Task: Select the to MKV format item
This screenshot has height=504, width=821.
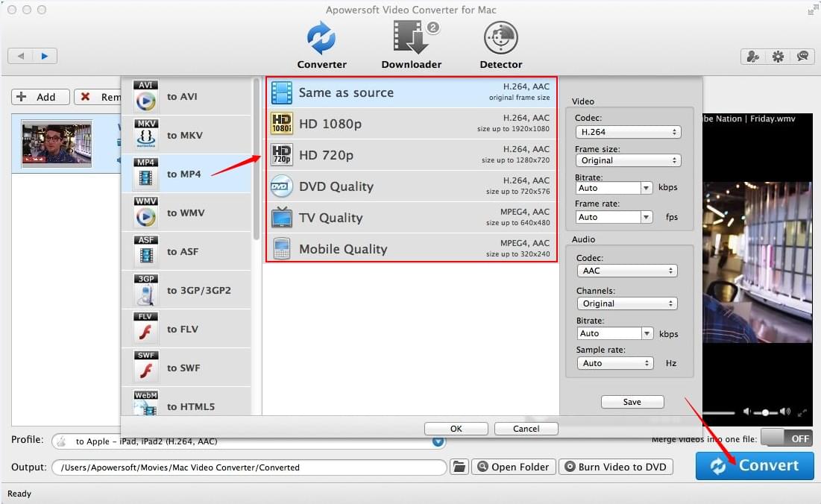Action: [x=186, y=135]
